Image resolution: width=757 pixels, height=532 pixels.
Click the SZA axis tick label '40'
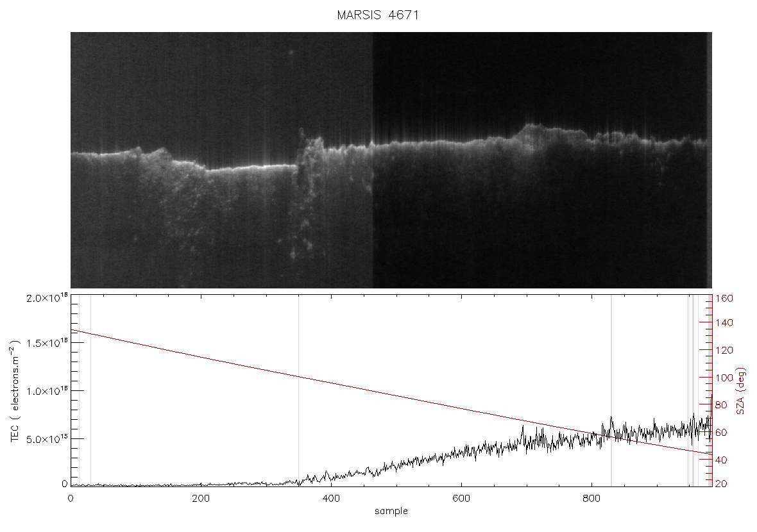(721, 460)
